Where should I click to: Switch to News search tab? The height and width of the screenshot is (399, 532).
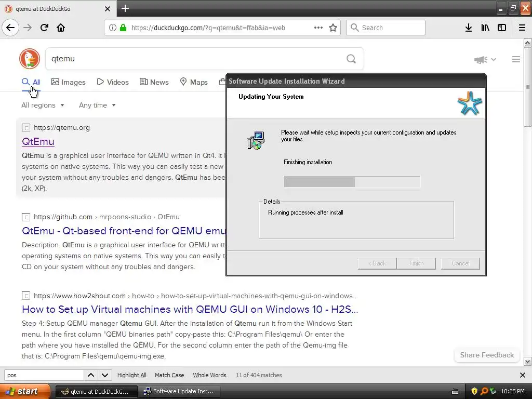click(x=154, y=82)
